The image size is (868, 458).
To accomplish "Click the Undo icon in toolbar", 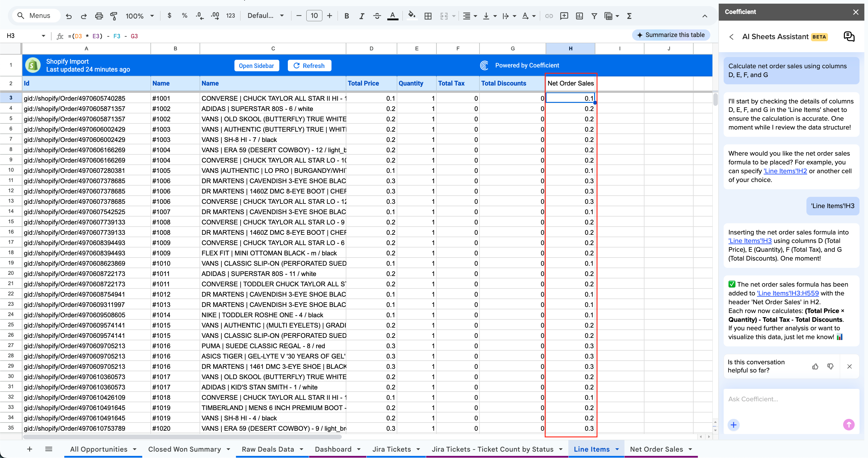I will (x=69, y=16).
